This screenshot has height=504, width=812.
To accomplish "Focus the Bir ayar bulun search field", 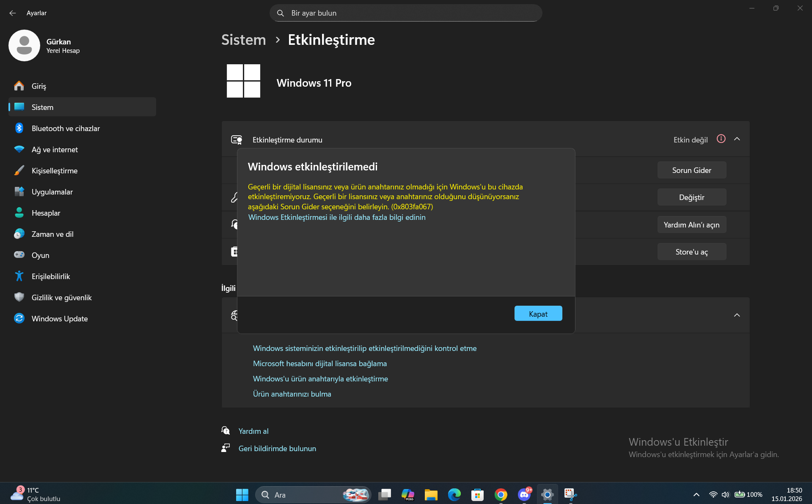I will click(x=406, y=13).
